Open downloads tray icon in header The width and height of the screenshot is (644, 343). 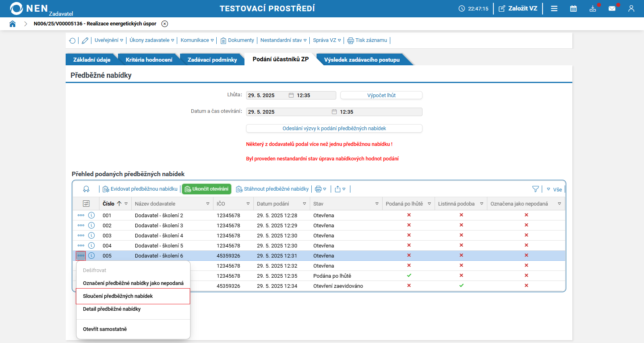tap(593, 8)
